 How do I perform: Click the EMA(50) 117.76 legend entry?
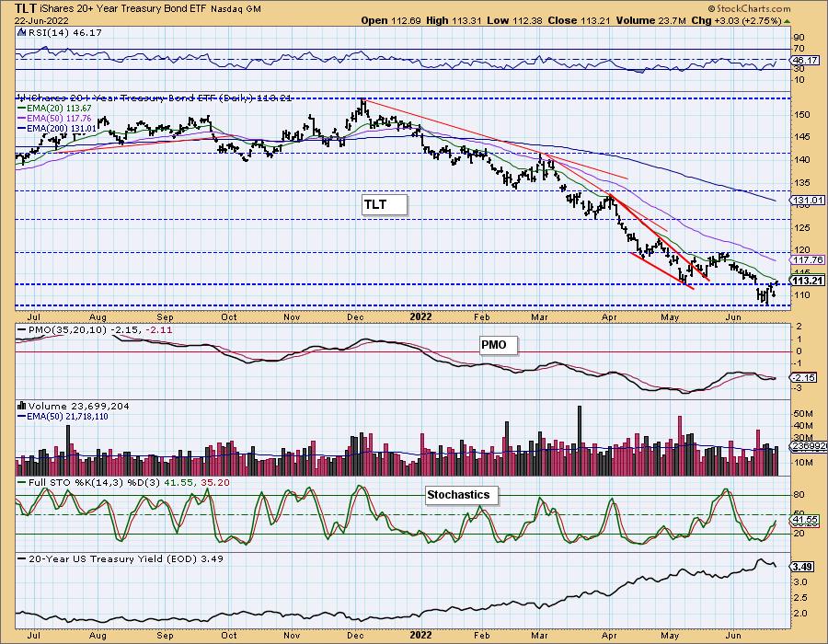55,119
